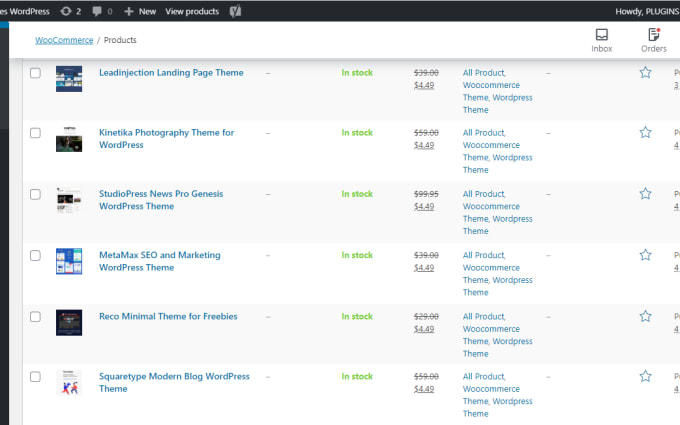The image size is (680, 425).
Task: Click the Yoast SEO icon in admin bar
Action: click(235, 11)
